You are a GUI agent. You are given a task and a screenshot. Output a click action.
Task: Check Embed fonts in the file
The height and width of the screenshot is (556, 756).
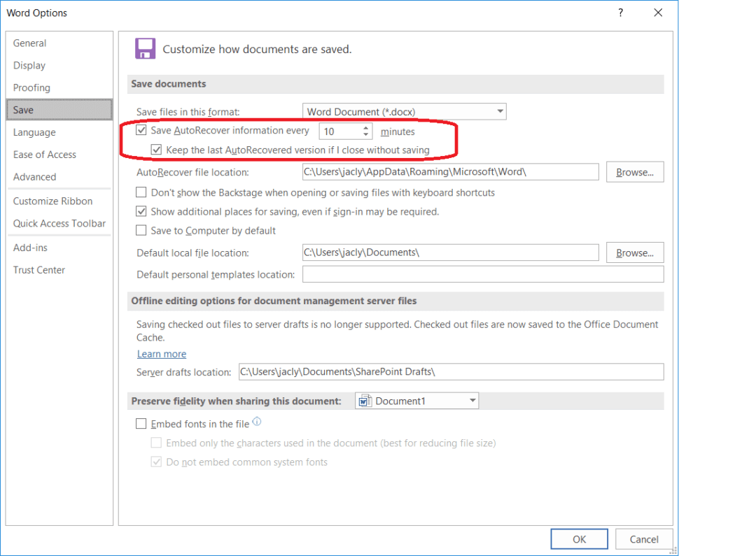(x=141, y=423)
